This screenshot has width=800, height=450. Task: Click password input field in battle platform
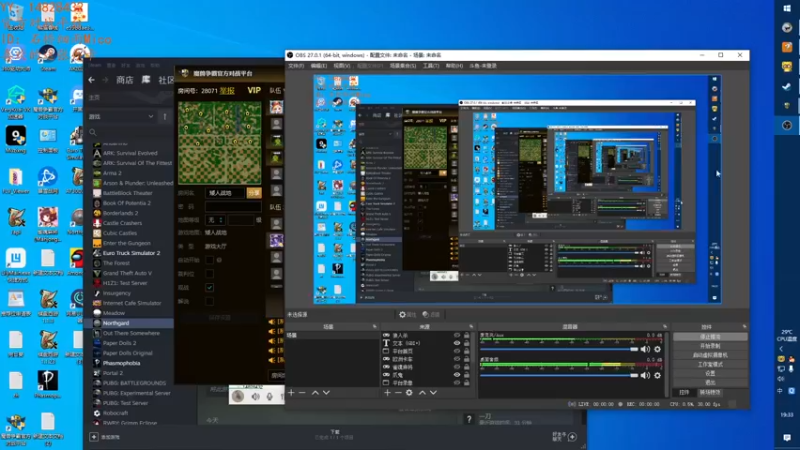tap(233, 207)
